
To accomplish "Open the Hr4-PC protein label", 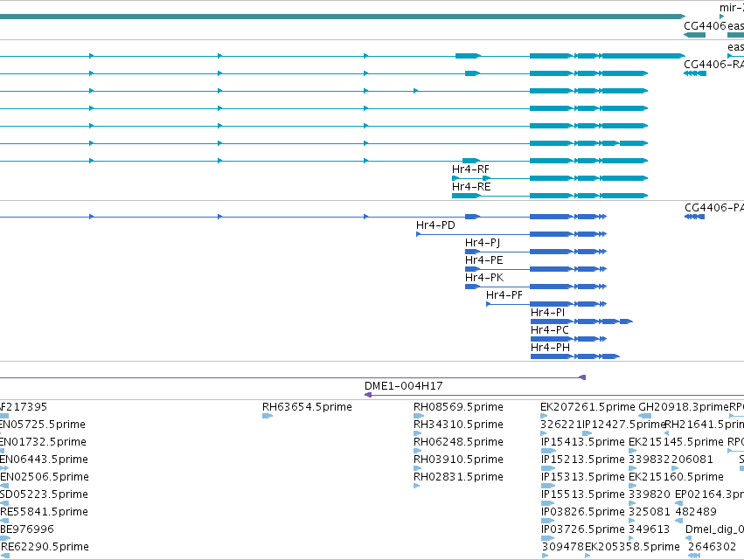I will point(549,330).
